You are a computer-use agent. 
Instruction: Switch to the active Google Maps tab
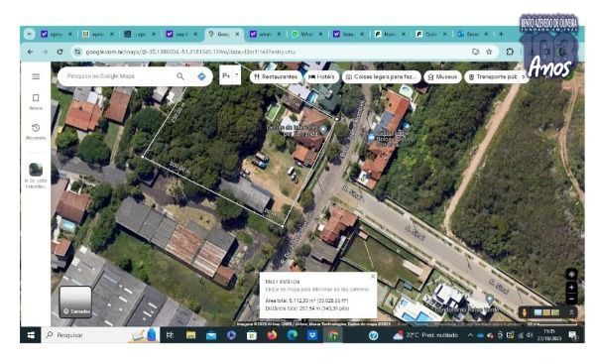pos(224,34)
